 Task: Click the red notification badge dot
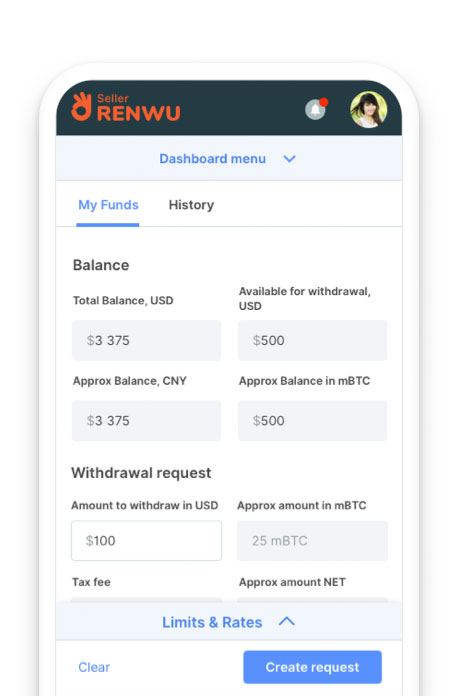[x=324, y=102]
